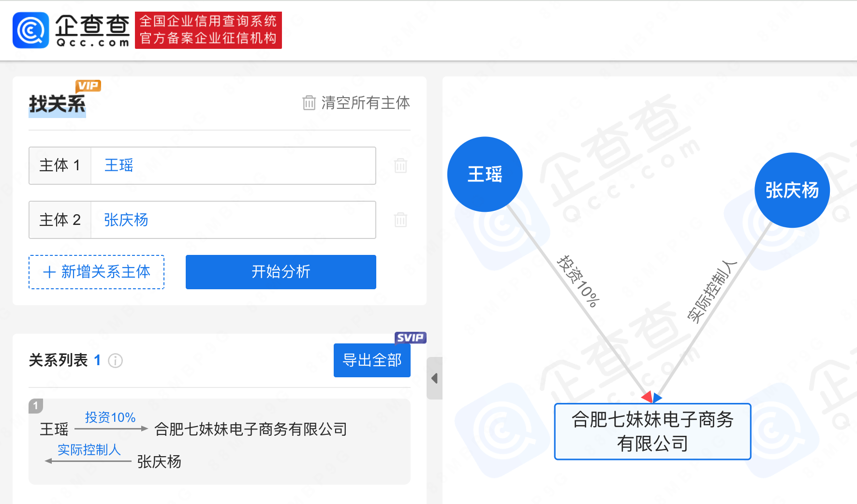This screenshot has height=504, width=857.
Task: Select the 张庆杨 node in the graph
Action: click(x=792, y=190)
